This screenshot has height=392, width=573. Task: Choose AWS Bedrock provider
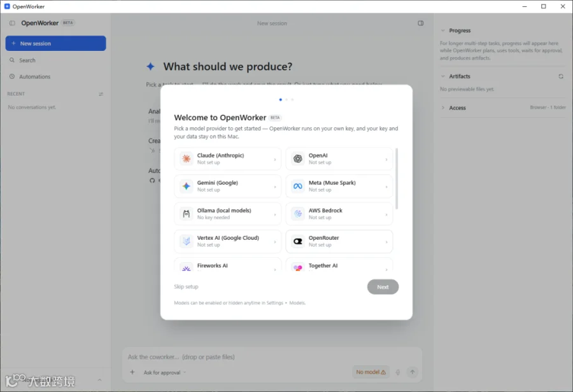pos(339,214)
